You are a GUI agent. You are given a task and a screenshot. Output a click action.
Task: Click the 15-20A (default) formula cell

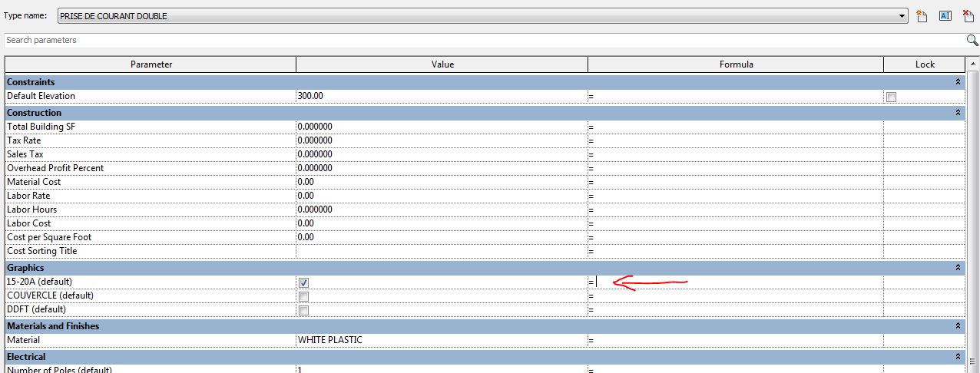[x=736, y=282]
